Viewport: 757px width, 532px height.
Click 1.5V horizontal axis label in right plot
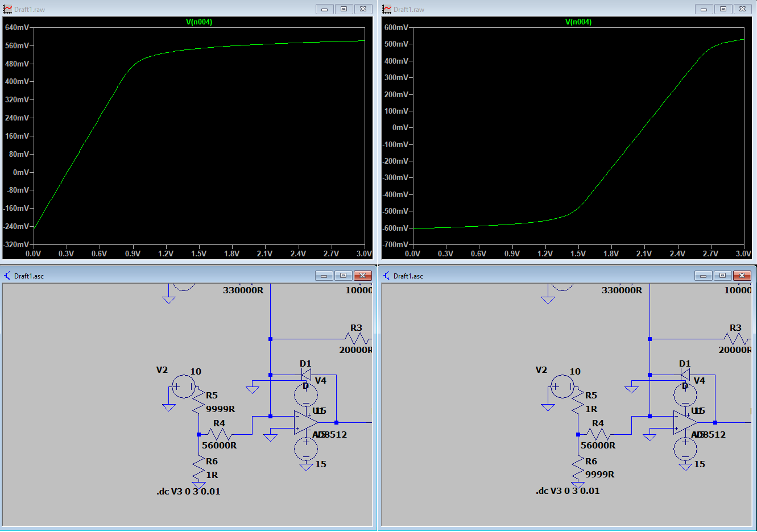pyautogui.click(x=578, y=253)
